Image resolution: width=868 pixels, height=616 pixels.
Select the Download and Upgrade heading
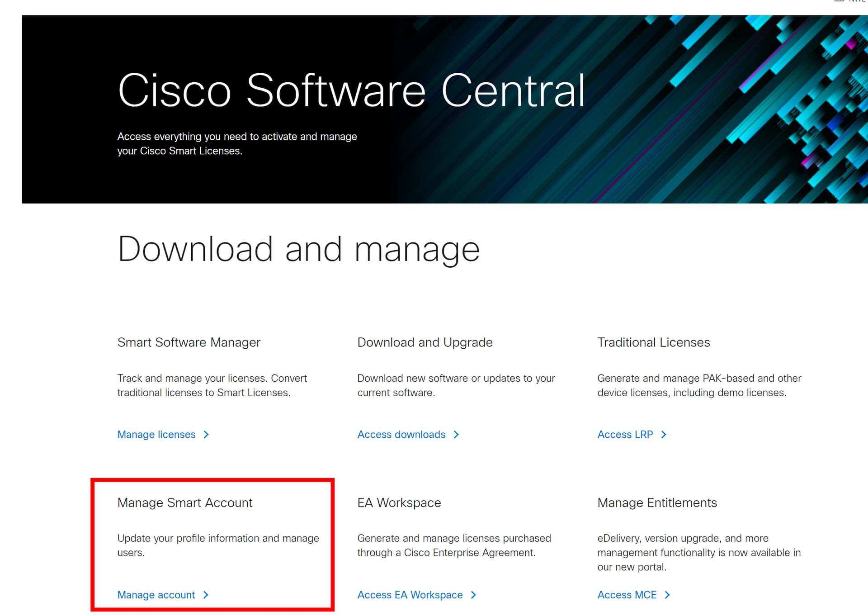(425, 342)
